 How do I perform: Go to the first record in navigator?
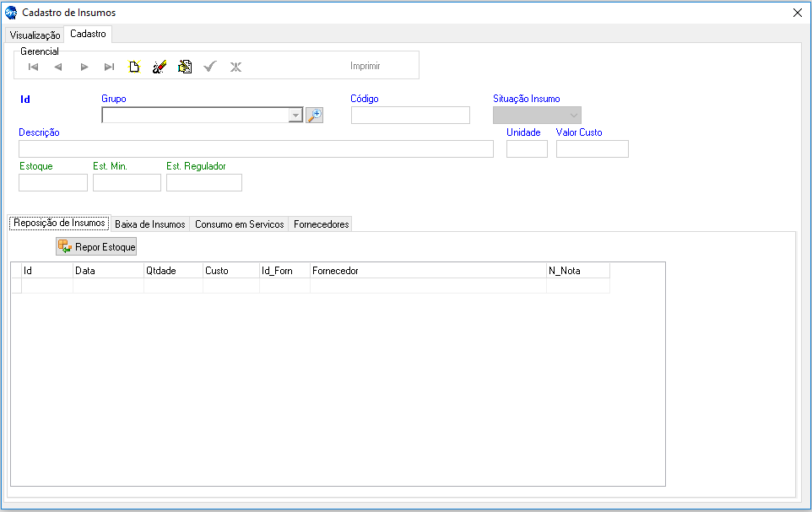pyautogui.click(x=34, y=67)
